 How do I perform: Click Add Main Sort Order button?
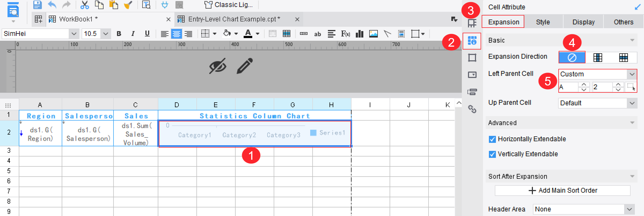pos(563,191)
